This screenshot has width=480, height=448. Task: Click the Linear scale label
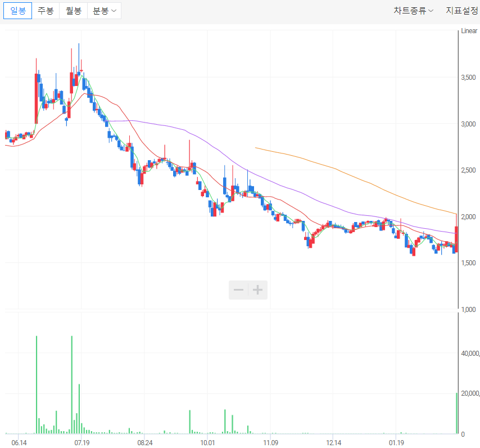coord(469,31)
